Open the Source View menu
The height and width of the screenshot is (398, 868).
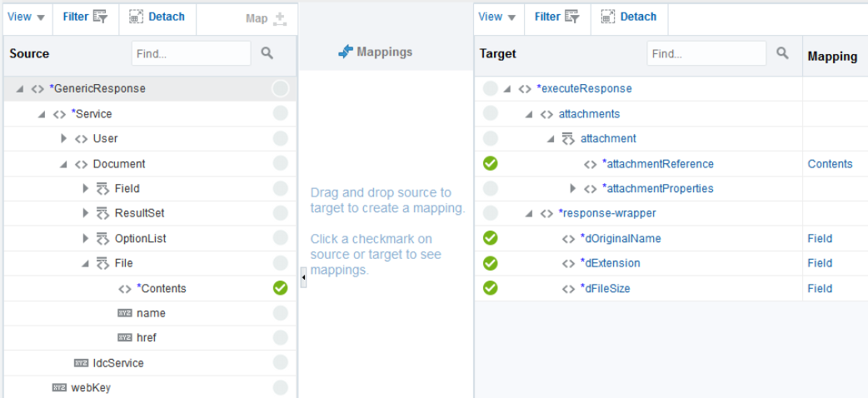pyautogui.click(x=25, y=17)
